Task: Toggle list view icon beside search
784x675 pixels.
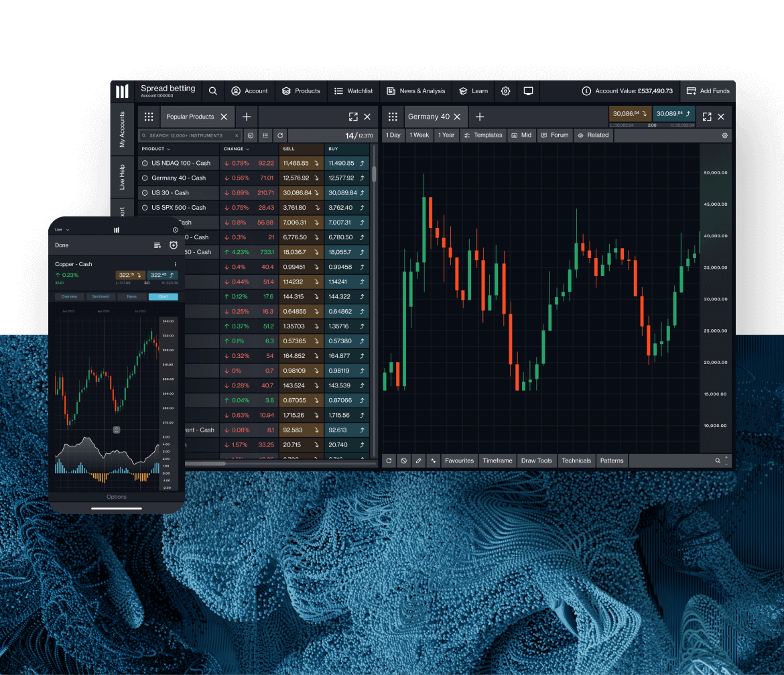Action: tap(265, 135)
